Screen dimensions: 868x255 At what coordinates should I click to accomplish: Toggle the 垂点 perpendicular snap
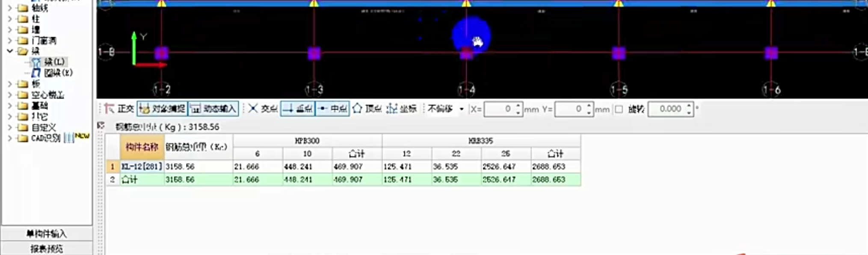coord(298,109)
